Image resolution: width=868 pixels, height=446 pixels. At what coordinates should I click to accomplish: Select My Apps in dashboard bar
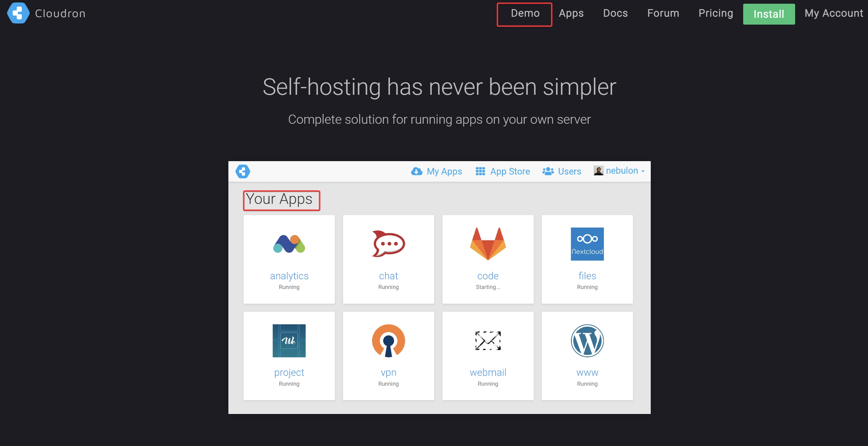[x=437, y=171]
